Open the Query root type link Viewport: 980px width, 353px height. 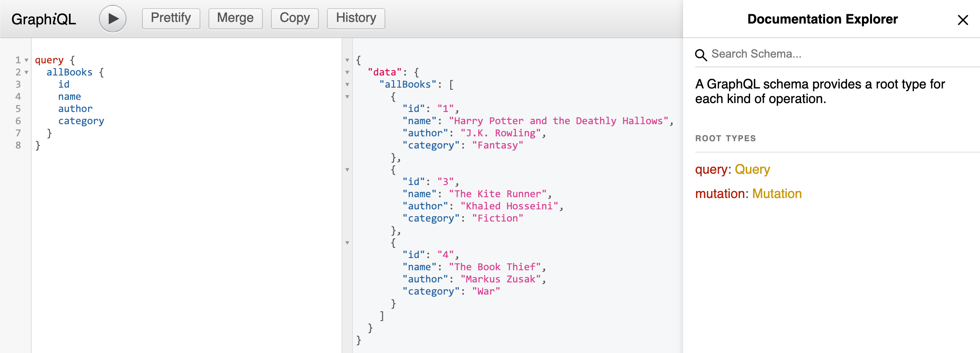point(752,169)
